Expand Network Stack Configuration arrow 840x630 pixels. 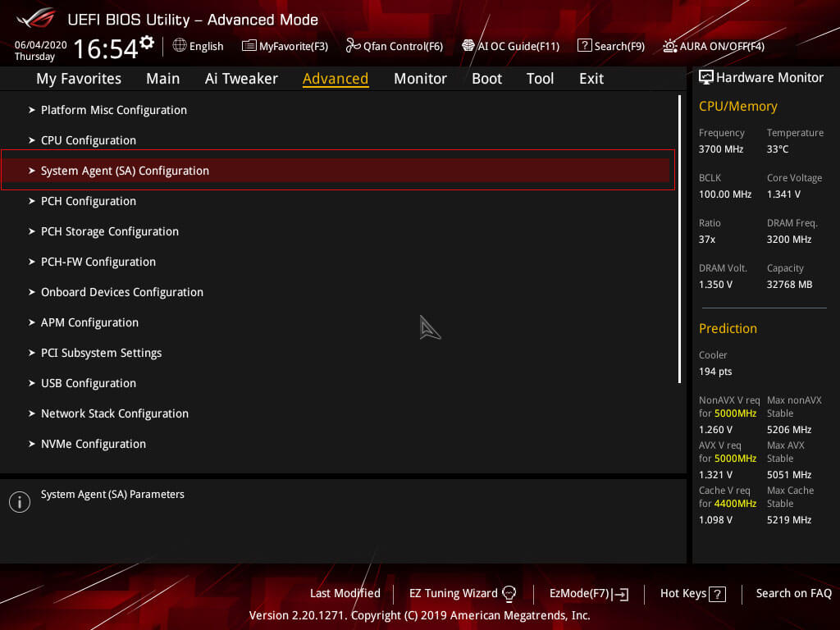pos(32,413)
